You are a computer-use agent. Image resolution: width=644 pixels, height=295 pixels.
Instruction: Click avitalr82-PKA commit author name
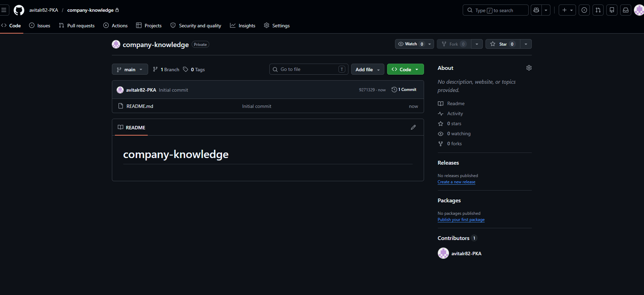click(141, 90)
